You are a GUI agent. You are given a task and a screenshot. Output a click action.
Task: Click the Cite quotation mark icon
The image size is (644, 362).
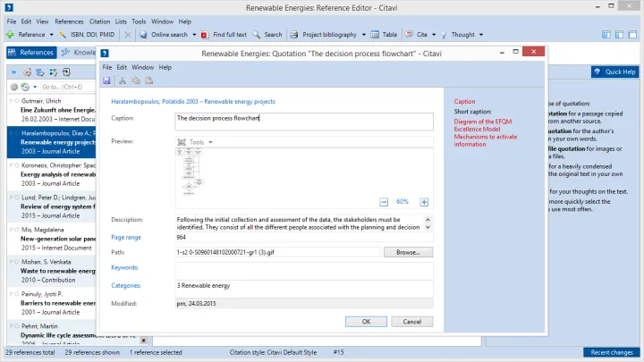(x=409, y=34)
